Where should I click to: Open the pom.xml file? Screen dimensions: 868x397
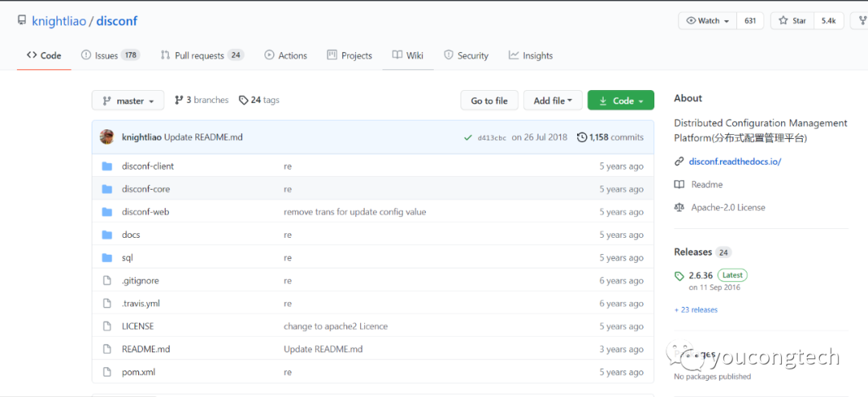[138, 372]
